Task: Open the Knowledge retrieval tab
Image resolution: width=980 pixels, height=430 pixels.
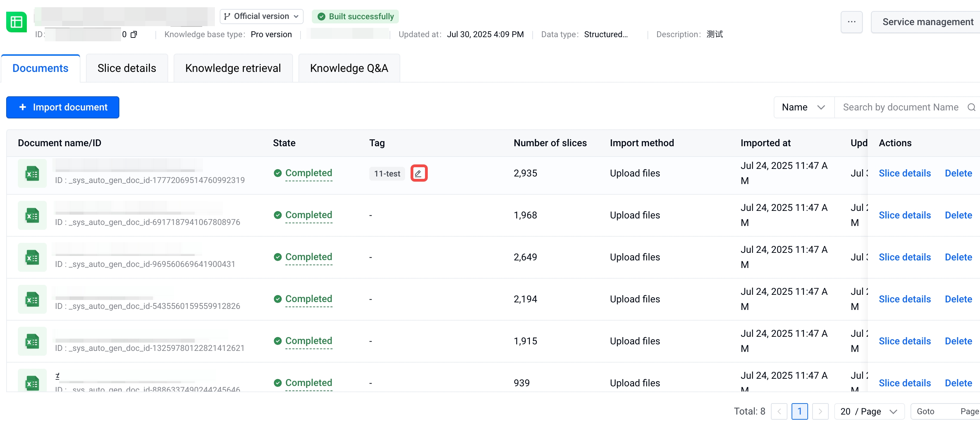Action: click(x=233, y=68)
